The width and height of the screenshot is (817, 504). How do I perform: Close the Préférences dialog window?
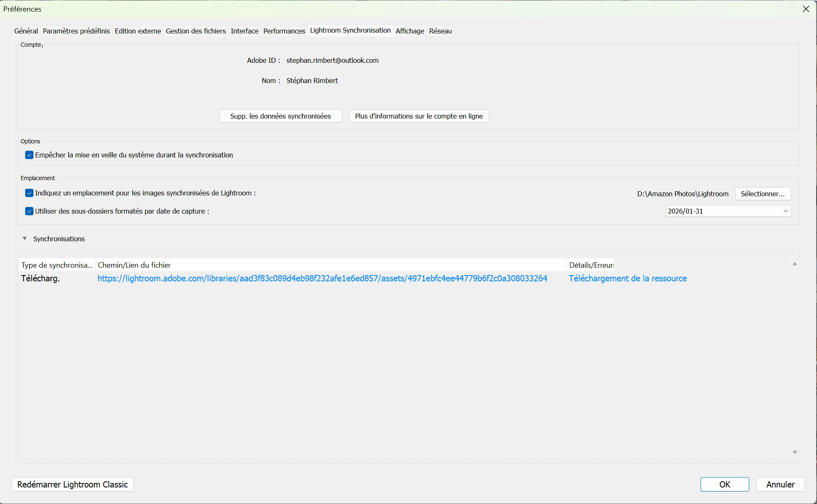pyautogui.click(x=806, y=9)
